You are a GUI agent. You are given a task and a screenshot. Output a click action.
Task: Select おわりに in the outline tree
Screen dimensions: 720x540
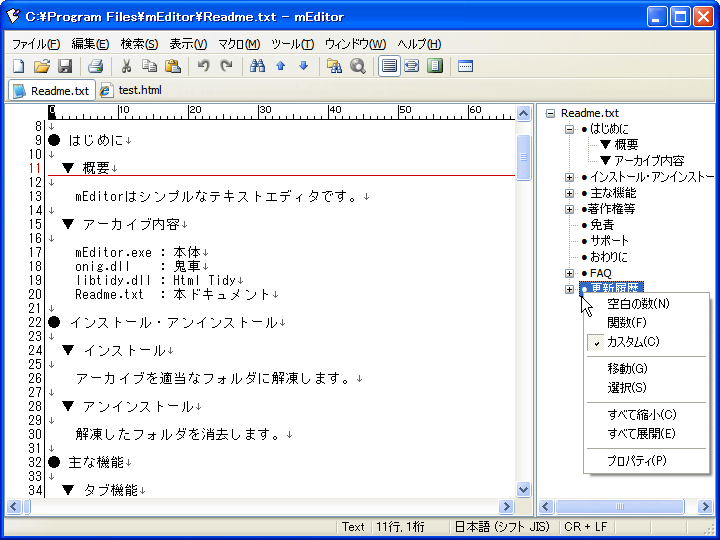click(x=604, y=257)
